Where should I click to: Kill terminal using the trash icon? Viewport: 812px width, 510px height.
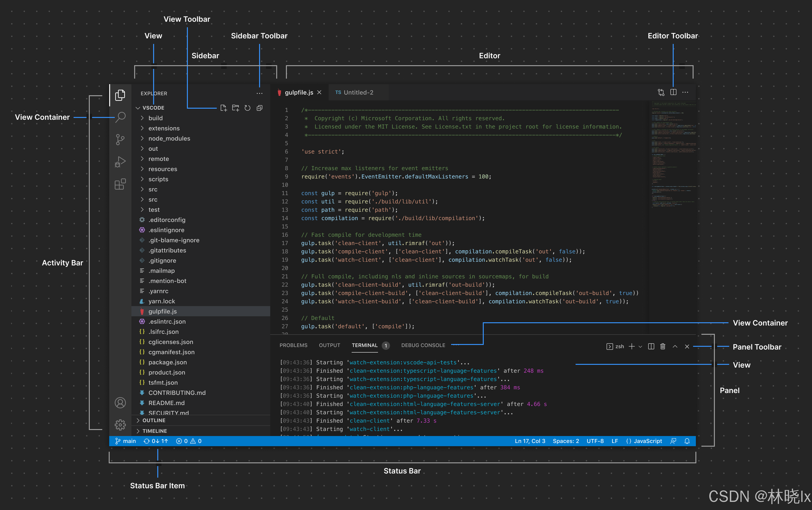[663, 346]
